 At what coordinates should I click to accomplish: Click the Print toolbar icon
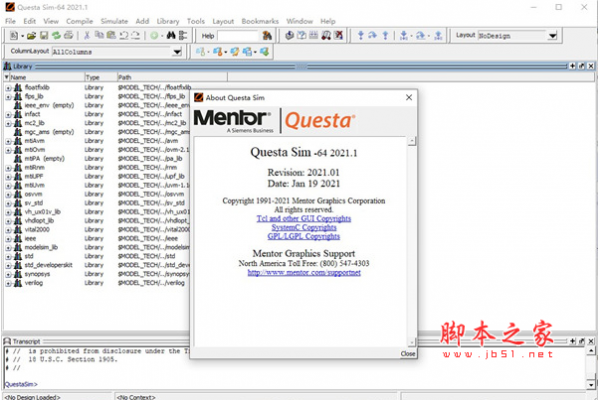pyautogui.click(x=68, y=36)
